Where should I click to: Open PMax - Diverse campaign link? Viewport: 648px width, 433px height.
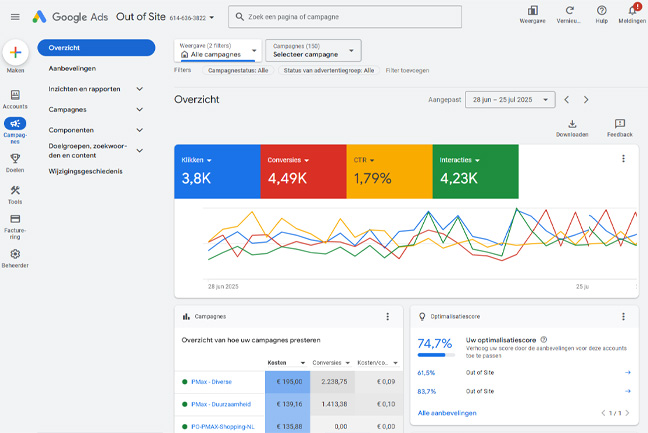coord(212,382)
